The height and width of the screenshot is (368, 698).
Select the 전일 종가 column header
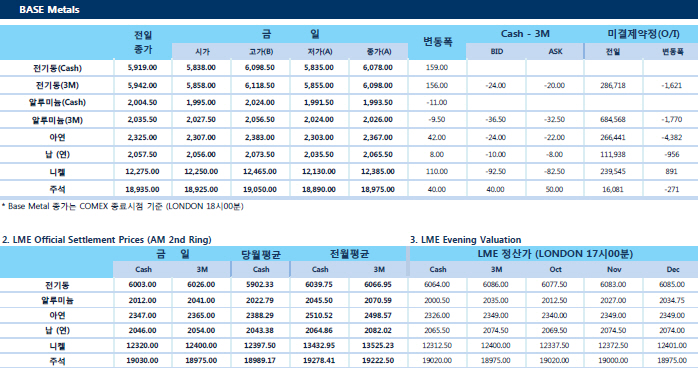tap(143, 42)
